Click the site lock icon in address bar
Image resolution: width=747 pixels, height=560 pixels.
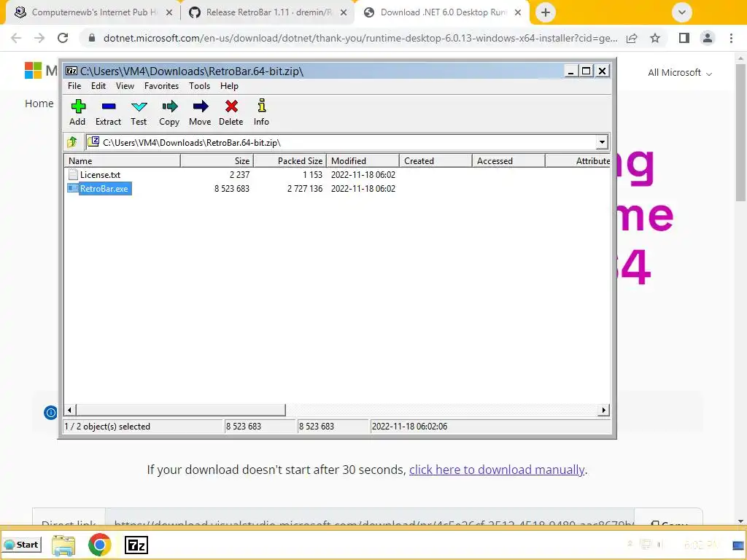click(92, 38)
